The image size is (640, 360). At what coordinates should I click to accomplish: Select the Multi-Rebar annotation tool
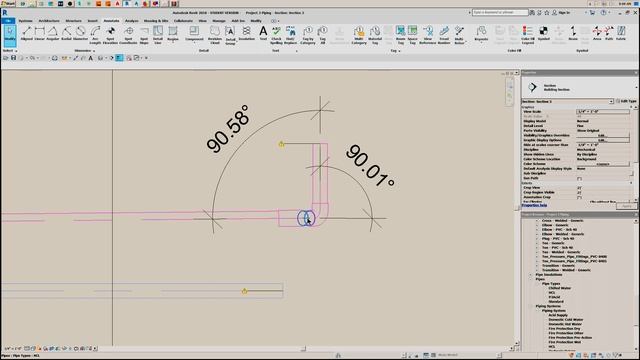point(460,35)
